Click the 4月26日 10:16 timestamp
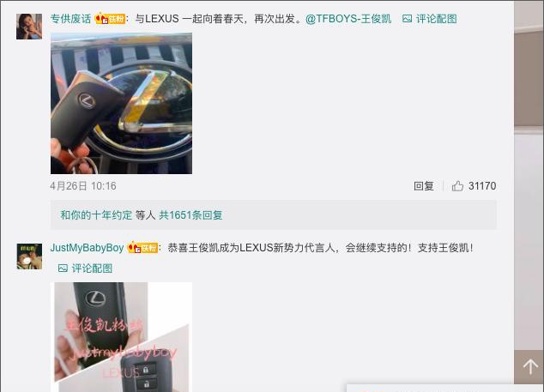 click(x=83, y=186)
